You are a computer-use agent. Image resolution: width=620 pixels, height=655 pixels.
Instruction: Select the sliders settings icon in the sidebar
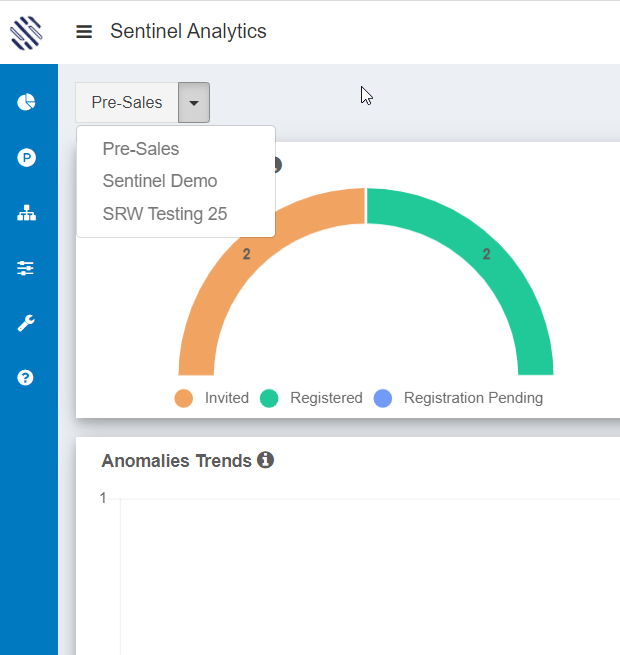point(26,268)
